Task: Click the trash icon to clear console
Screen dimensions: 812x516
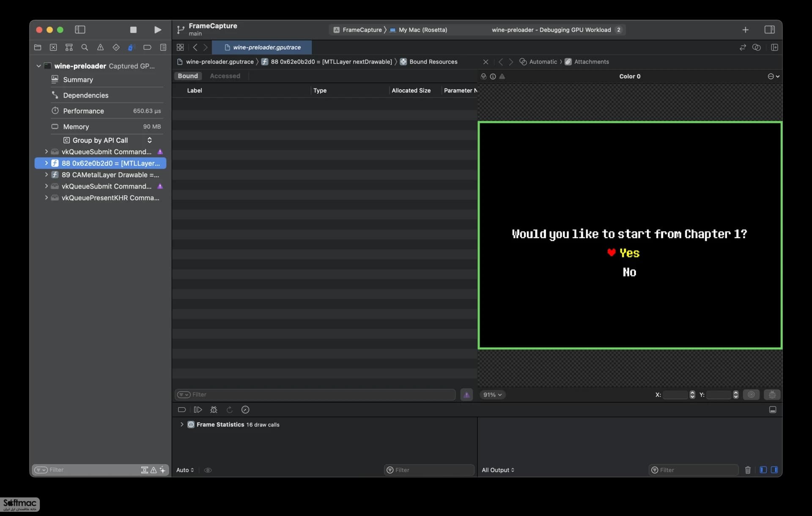Action: click(x=748, y=470)
